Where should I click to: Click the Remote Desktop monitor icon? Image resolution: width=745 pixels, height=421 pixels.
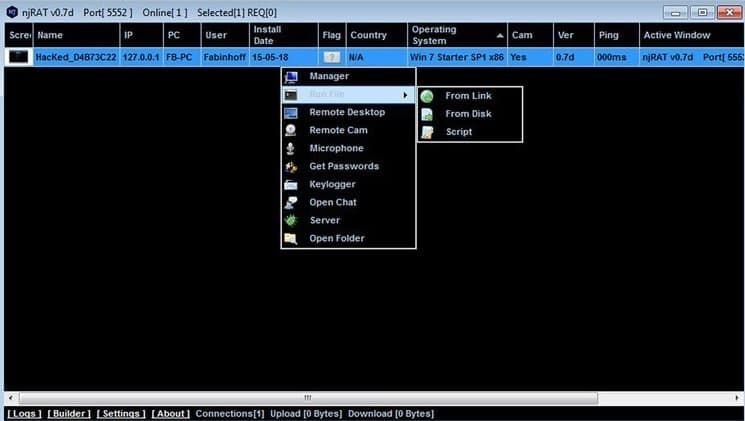tap(291, 113)
